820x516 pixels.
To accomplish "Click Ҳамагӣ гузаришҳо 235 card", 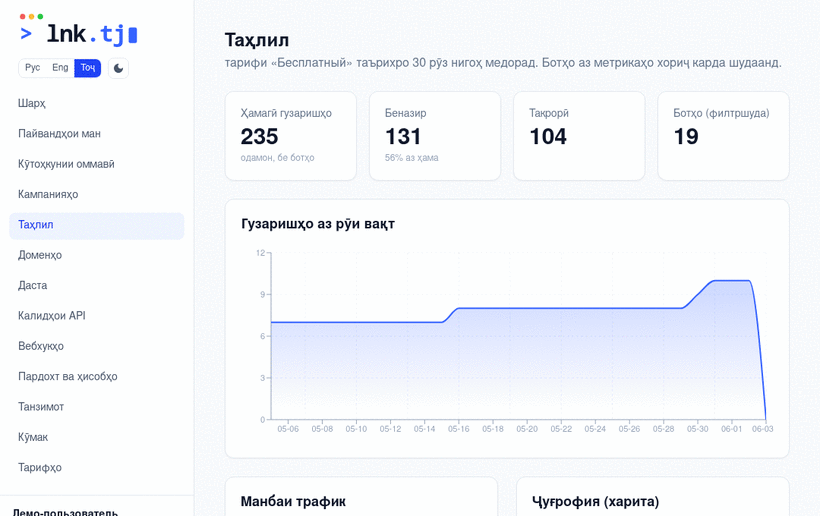I will pyautogui.click(x=291, y=136).
